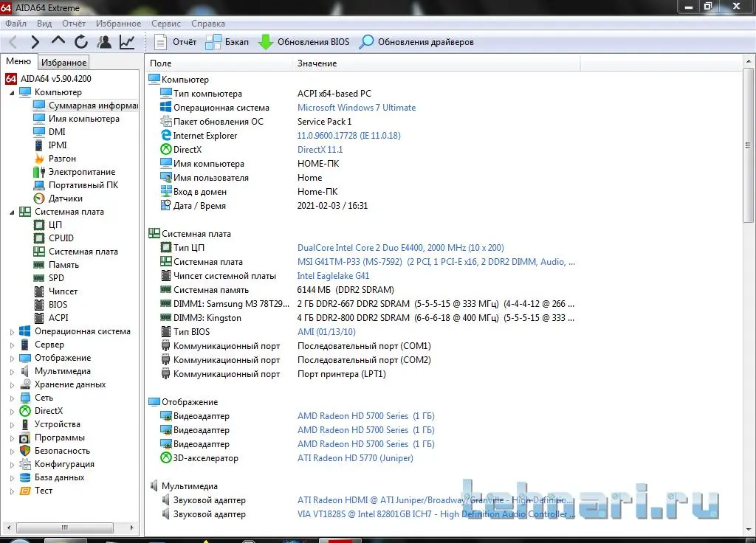Switch to the Избранное tab of the sidebar
Screen dimensions: 756x543
(x=63, y=63)
